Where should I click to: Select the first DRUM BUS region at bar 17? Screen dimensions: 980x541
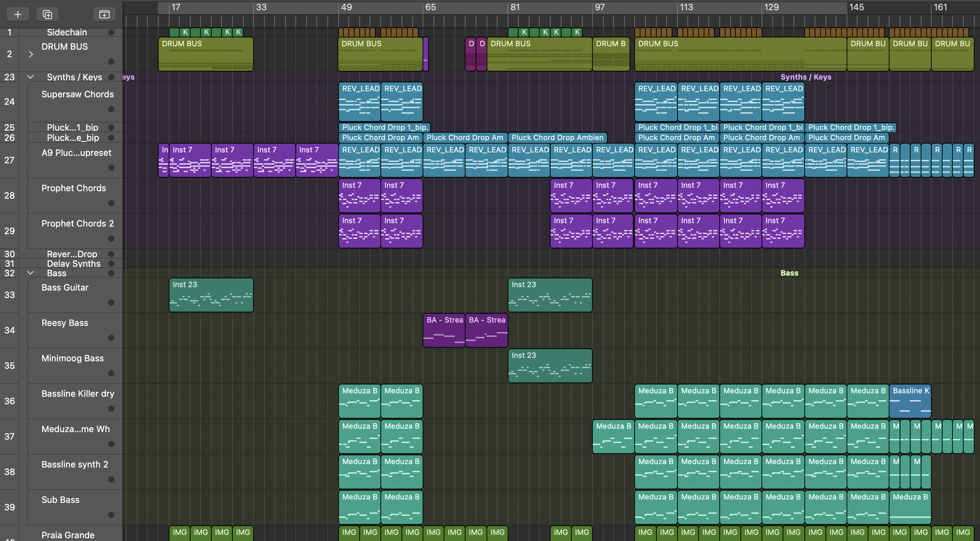coord(206,54)
